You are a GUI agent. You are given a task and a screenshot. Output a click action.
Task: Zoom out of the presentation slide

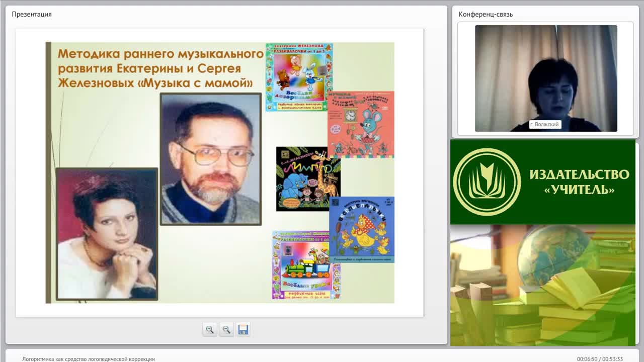[226, 329]
